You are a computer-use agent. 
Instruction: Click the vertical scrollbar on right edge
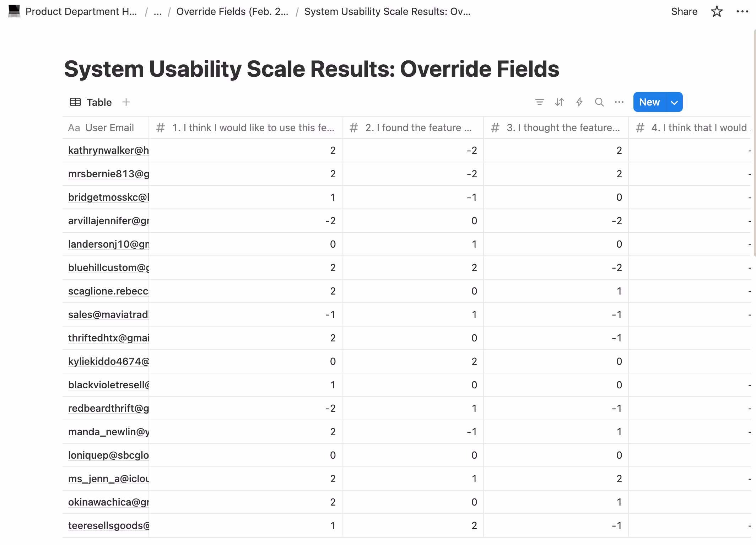[x=754, y=142]
